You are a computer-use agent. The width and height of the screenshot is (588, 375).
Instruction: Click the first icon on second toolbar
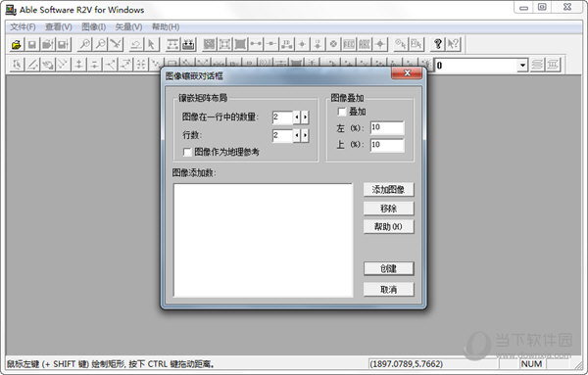[x=17, y=65]
